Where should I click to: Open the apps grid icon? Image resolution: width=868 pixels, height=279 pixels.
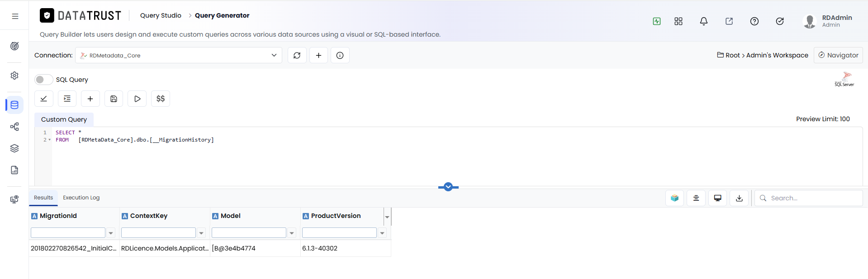(x=678, y=21)
